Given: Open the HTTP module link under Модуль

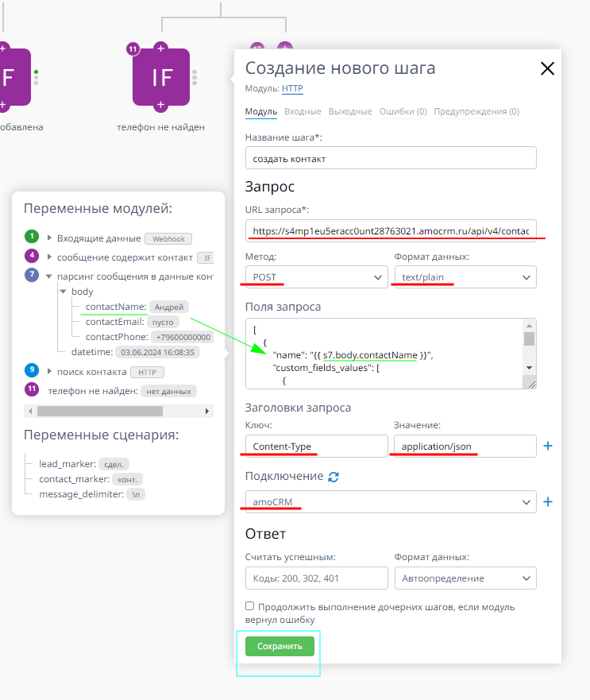Looking at the screenshot, I should [292, 89].
